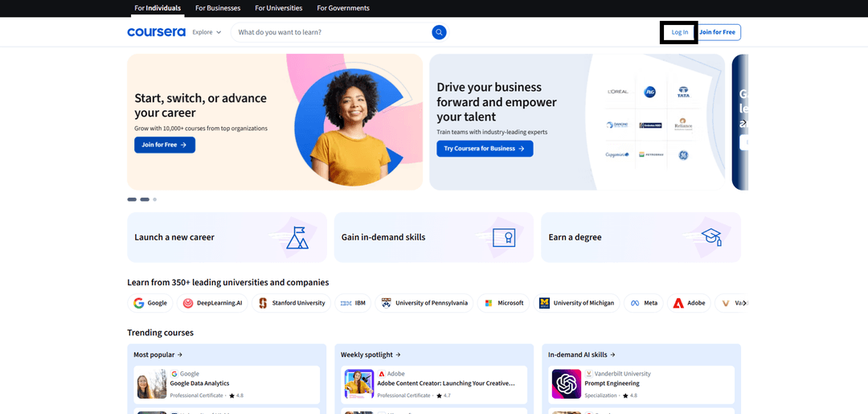868x414 pixels.
Task: Open Gain in-demand skills card
Action: click(433, 237)
